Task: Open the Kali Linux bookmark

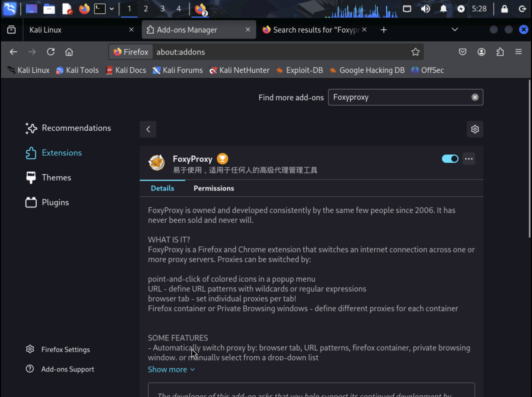Action: (29, 70)
